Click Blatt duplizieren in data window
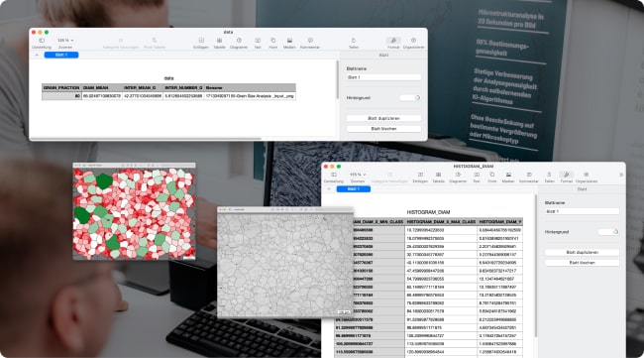644x358 pixels. point(383,118)
